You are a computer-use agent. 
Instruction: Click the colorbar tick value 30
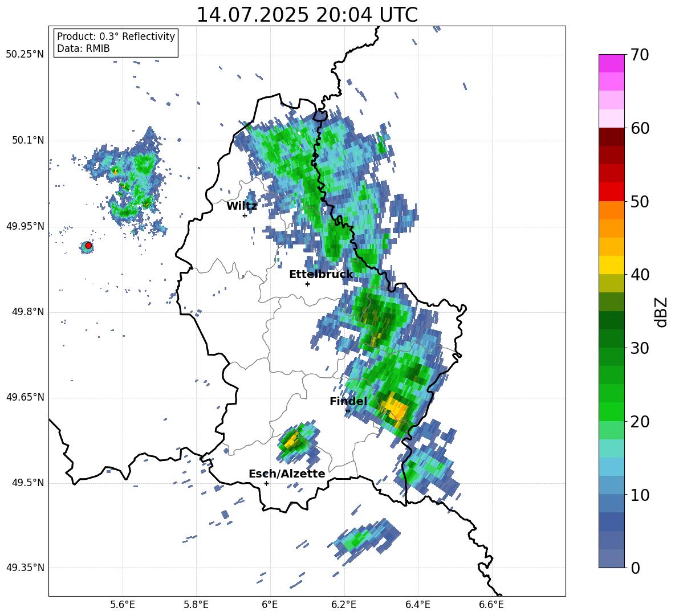[x=640, y=348]
